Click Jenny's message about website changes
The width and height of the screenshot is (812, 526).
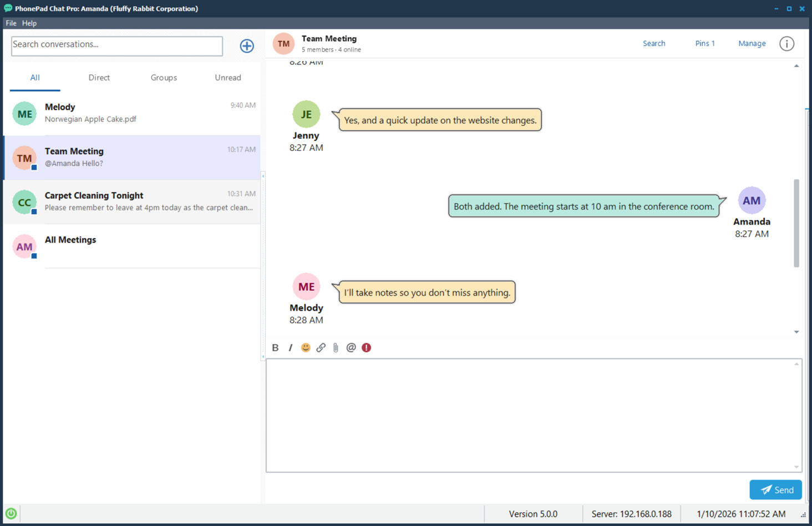[x=440, y=120]
